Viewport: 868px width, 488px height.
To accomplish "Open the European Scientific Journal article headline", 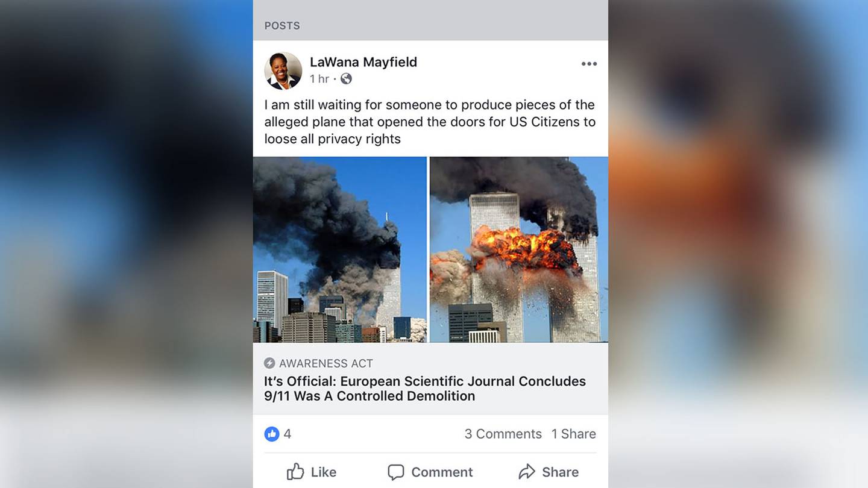I will pos(425,389).
